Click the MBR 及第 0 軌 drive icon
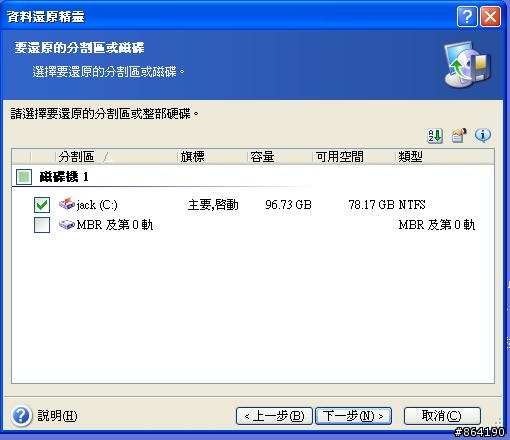Screen dimensions: 510x440 click(67, 224)
